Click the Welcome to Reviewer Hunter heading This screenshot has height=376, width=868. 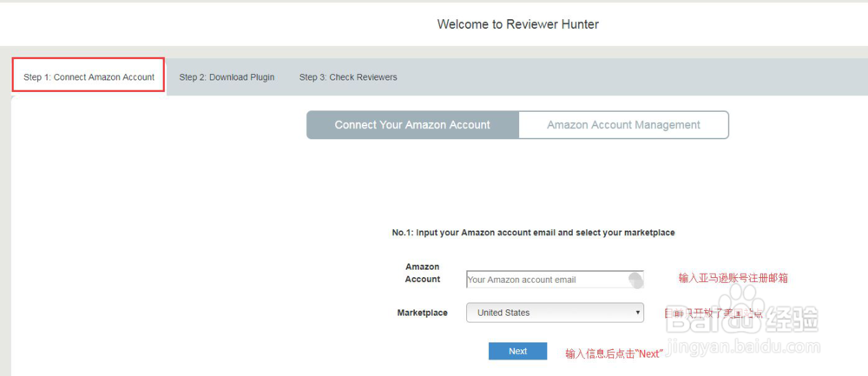[x=517, y=23]
